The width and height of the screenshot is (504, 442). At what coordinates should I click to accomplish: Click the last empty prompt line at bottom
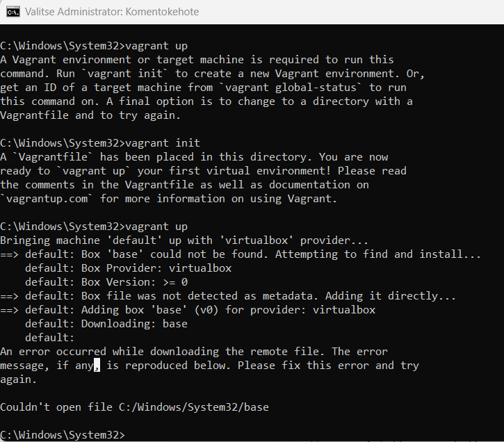63,435
